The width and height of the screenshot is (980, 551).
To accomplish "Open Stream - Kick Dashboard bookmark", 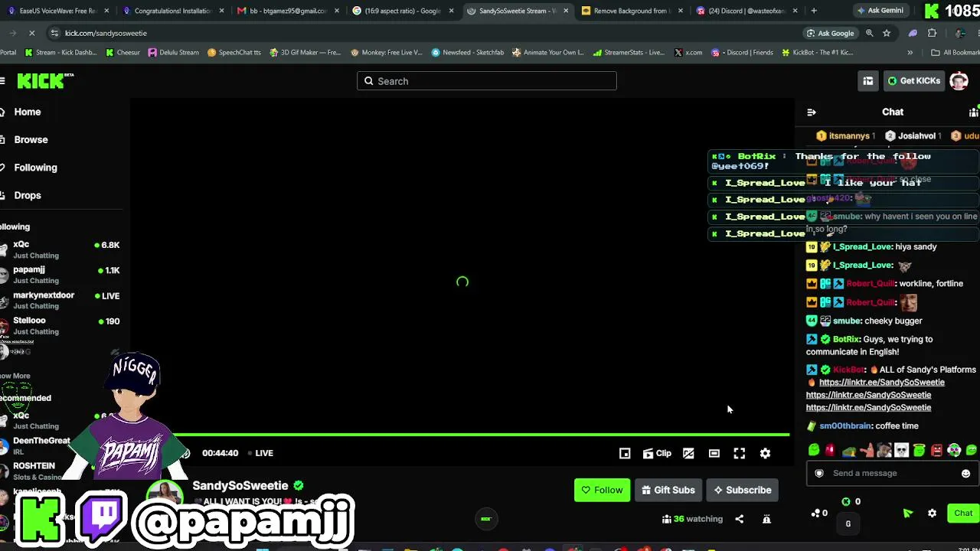I will [62, 53].
